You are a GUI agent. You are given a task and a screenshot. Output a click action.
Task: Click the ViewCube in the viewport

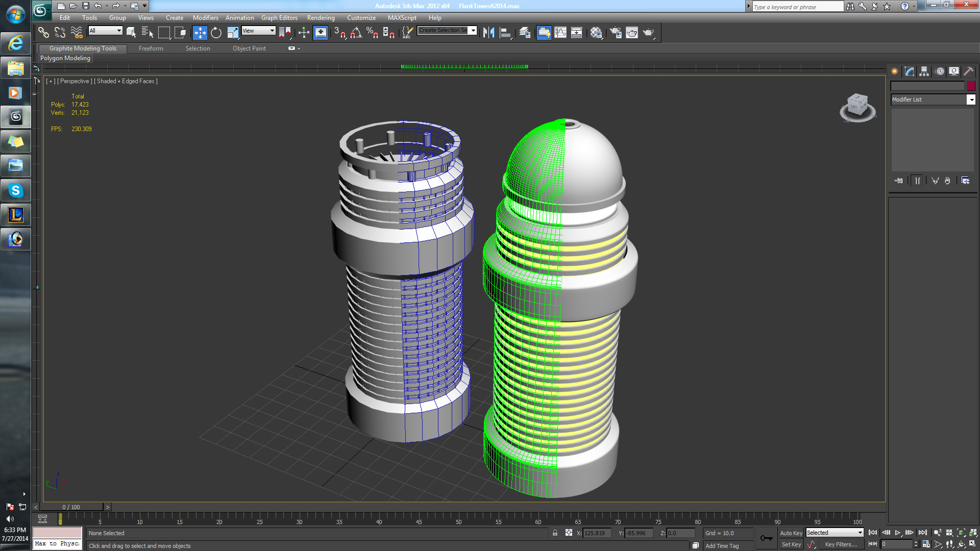pos(857,107)
